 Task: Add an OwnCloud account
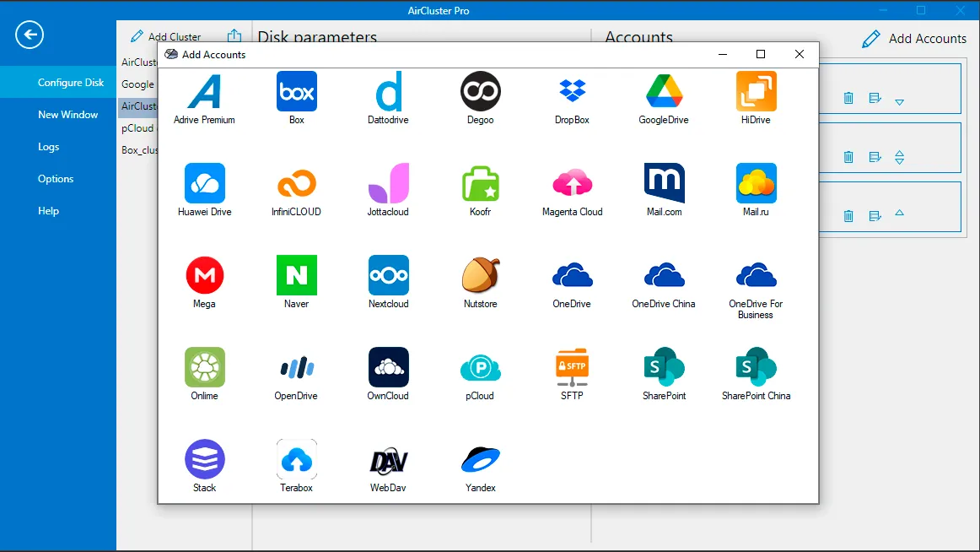388,368
